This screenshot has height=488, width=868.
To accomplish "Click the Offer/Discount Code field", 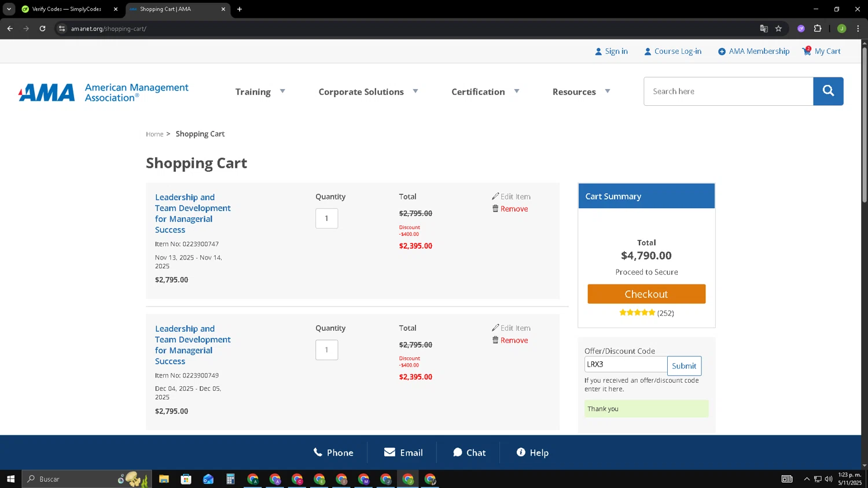I will [626, 364].
